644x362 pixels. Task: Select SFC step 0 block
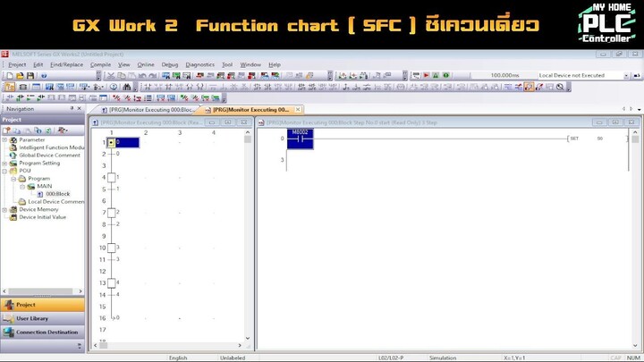click(123, 142)
